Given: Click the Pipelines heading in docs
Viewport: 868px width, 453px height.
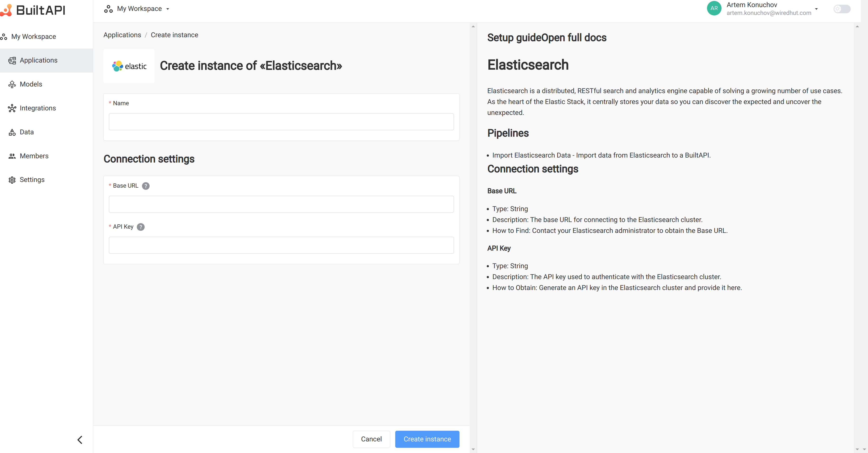Looking at the screenshot, I should click(x=508, y=133).
